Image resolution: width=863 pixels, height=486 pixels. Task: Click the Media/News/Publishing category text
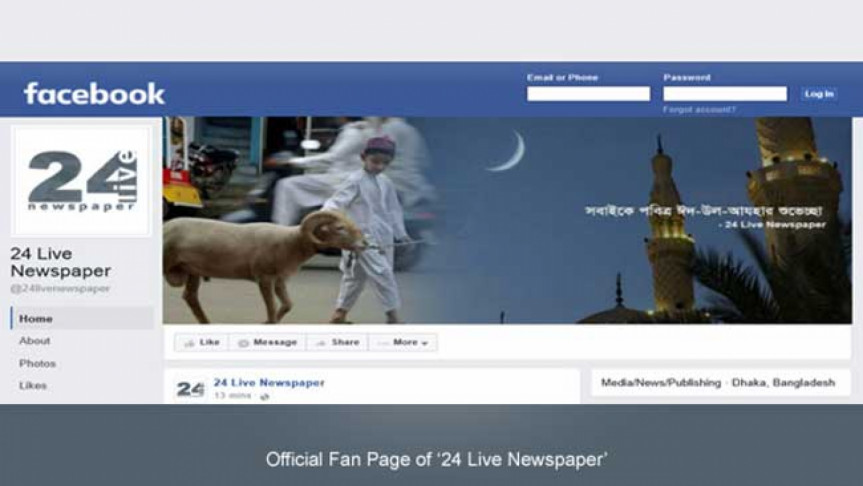tap(660, 383)
